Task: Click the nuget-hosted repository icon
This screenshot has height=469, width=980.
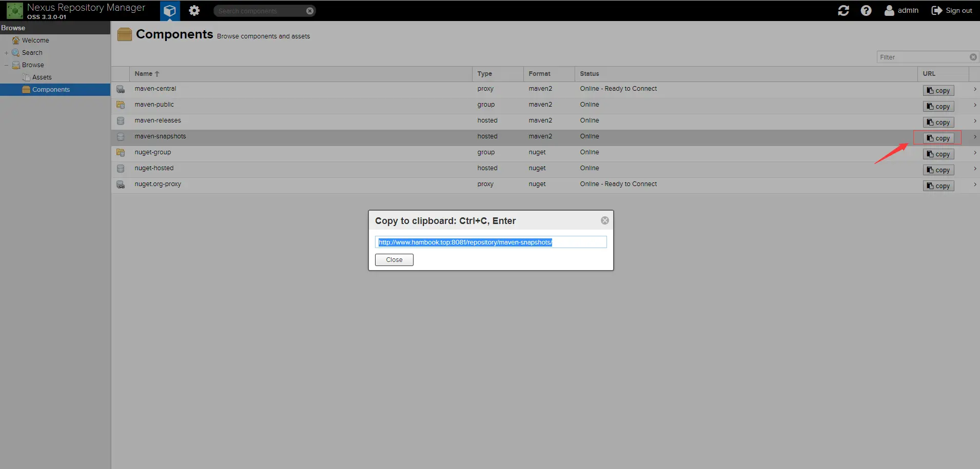Action: [121, 169]
